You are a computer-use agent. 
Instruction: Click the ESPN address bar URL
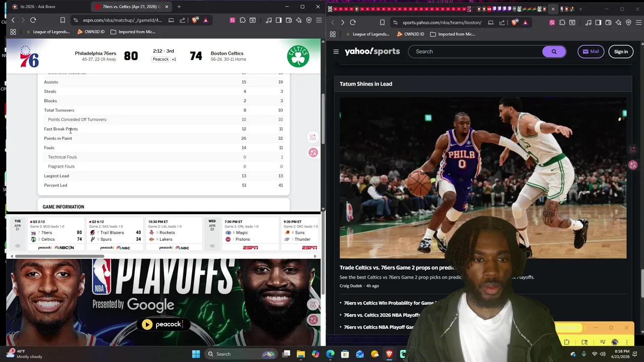122,20
